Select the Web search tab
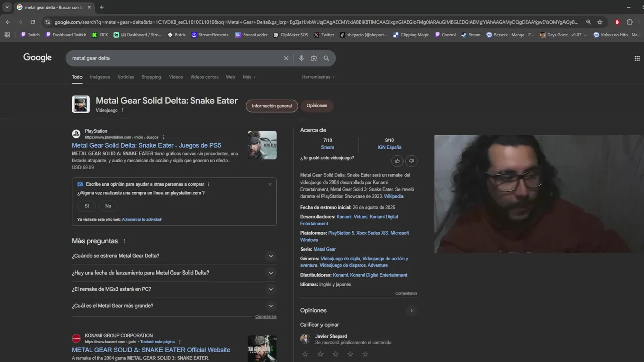 coord(230,77)
